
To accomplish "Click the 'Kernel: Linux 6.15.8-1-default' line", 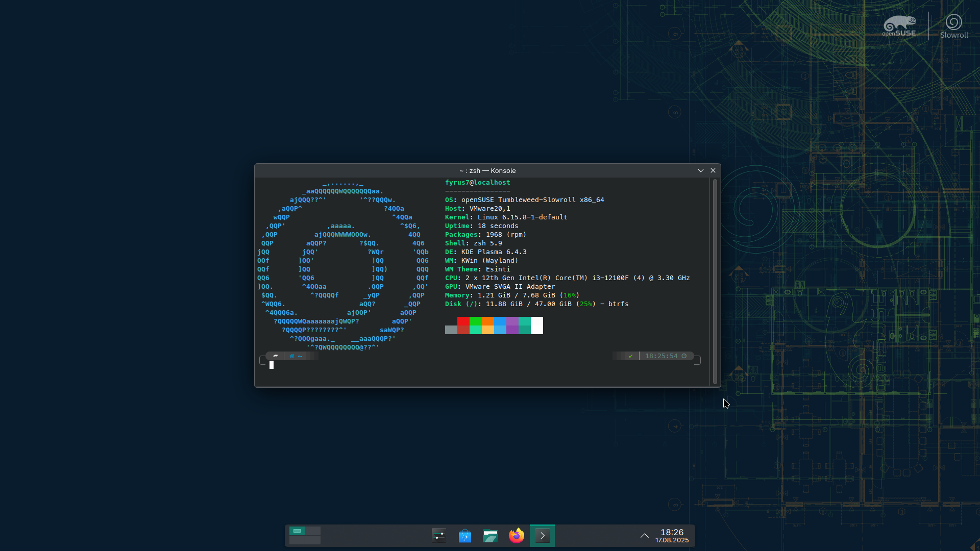I will point(506,217).
